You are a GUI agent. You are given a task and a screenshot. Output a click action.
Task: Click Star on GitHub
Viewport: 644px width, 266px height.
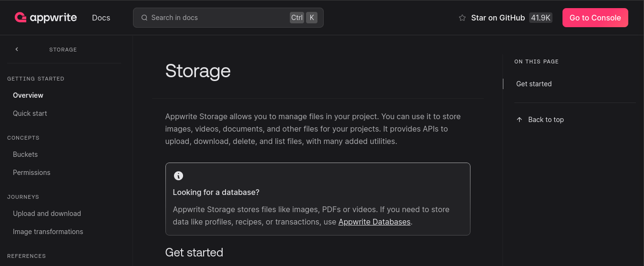498,18
